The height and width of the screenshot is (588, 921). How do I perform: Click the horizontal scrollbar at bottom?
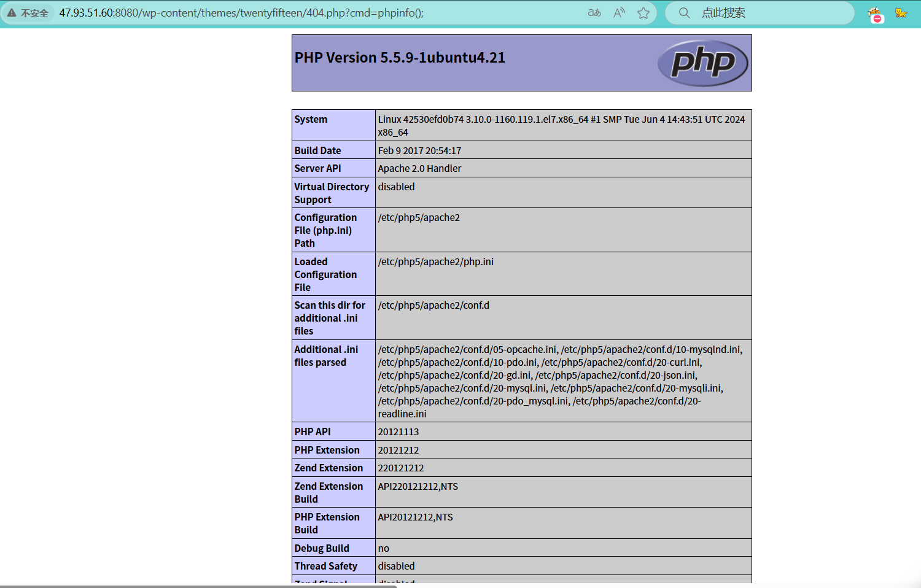click(x=198, y=586)
